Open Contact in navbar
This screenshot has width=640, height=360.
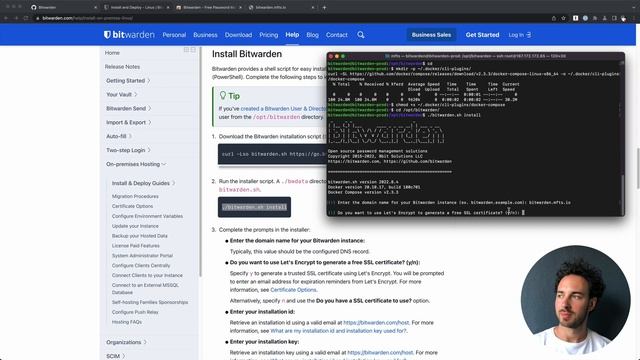point(337,35)
